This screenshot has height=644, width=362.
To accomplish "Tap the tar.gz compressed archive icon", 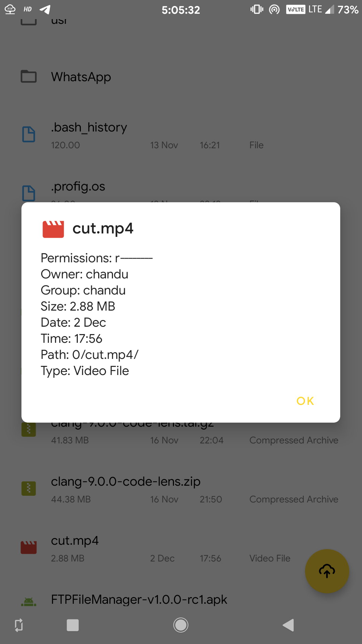I will 29,429.
